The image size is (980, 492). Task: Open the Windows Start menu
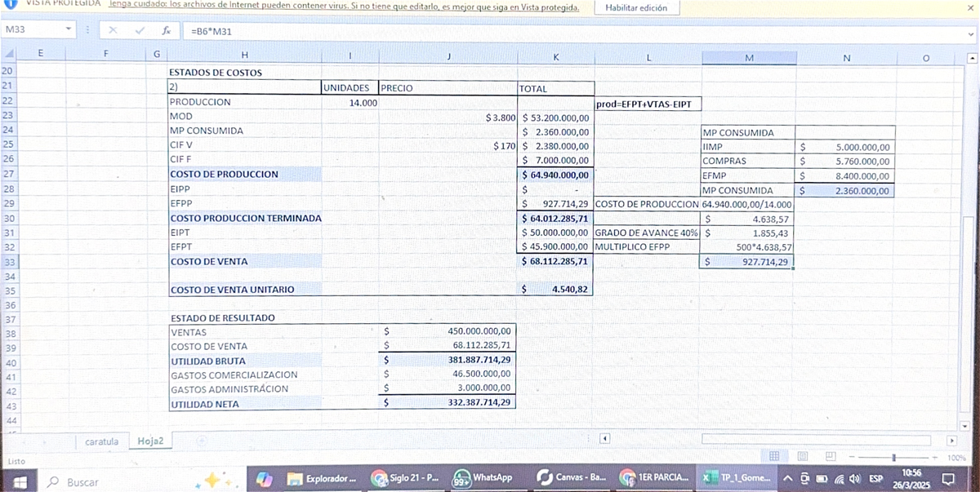pyautogui.click(x=17, y=481)
